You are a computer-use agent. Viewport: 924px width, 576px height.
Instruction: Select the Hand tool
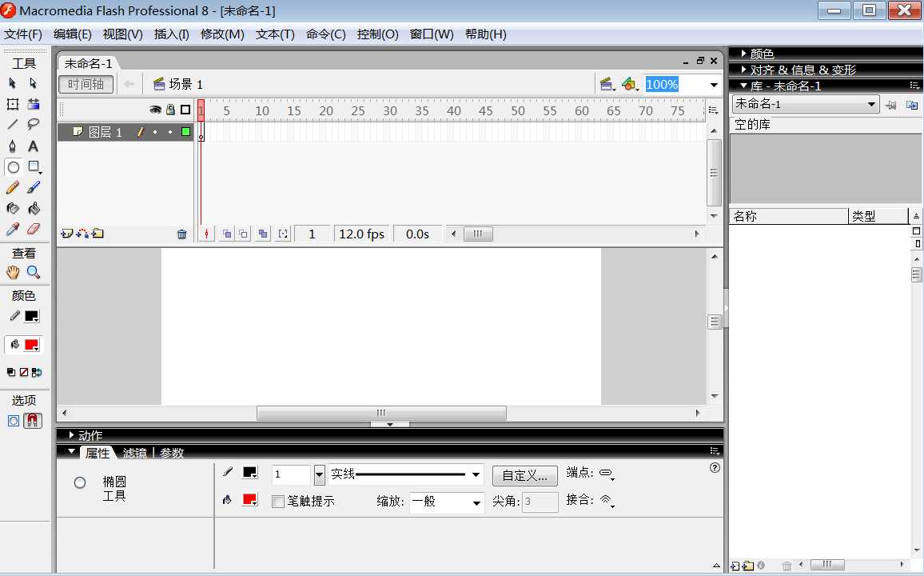coord(12,272)
